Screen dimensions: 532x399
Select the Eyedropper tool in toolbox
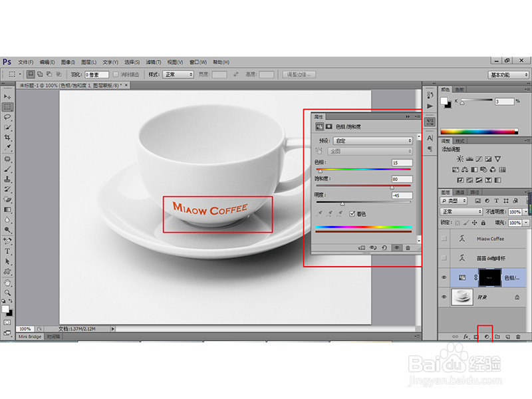point(7,148)
